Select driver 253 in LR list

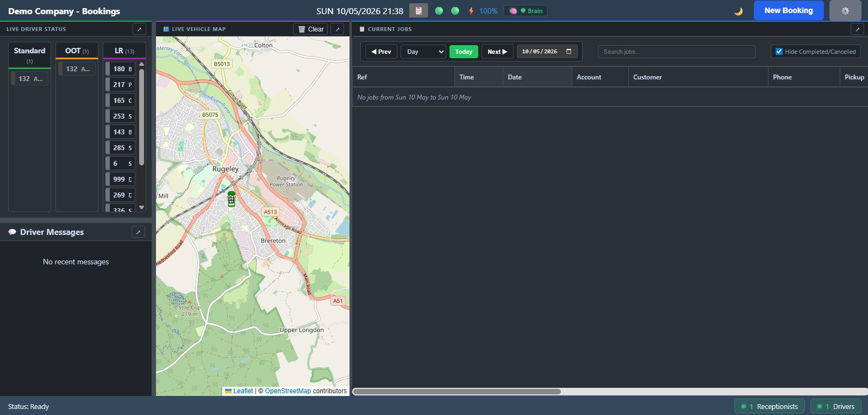coord(120,116)
